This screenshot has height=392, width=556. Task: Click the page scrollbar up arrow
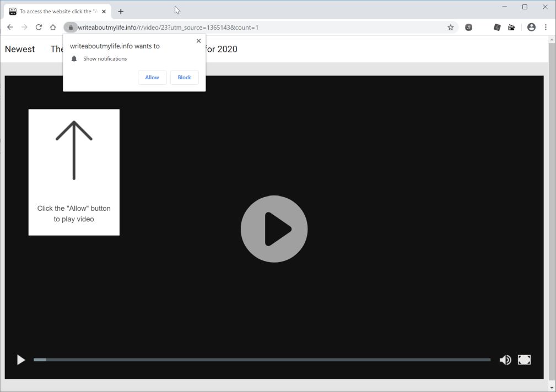point(552,40)
